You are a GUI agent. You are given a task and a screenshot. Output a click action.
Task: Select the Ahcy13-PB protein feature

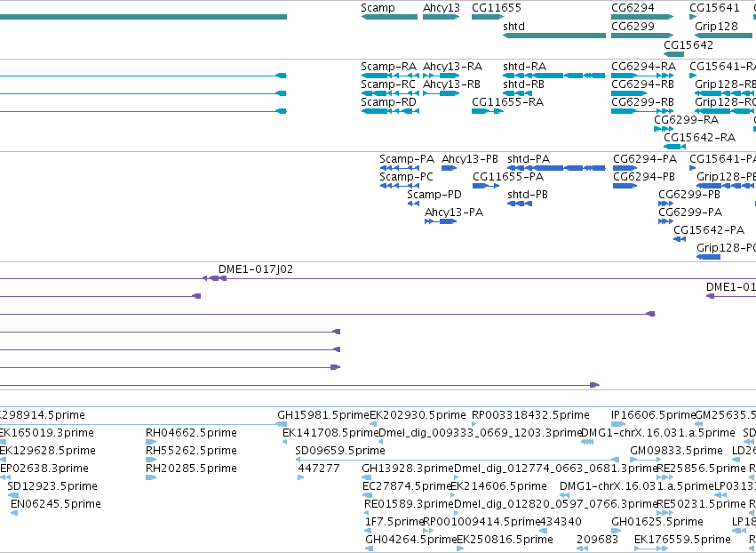click(x=450, y=168)
